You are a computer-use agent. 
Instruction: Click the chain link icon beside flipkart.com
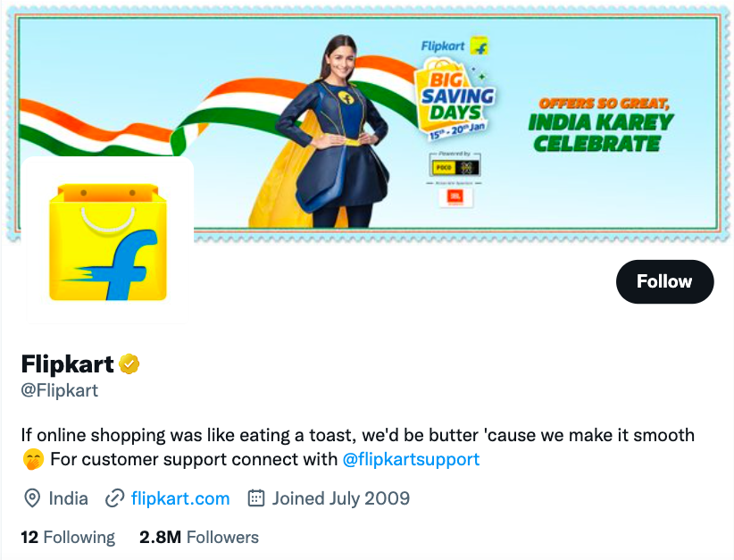pos(114,498)
